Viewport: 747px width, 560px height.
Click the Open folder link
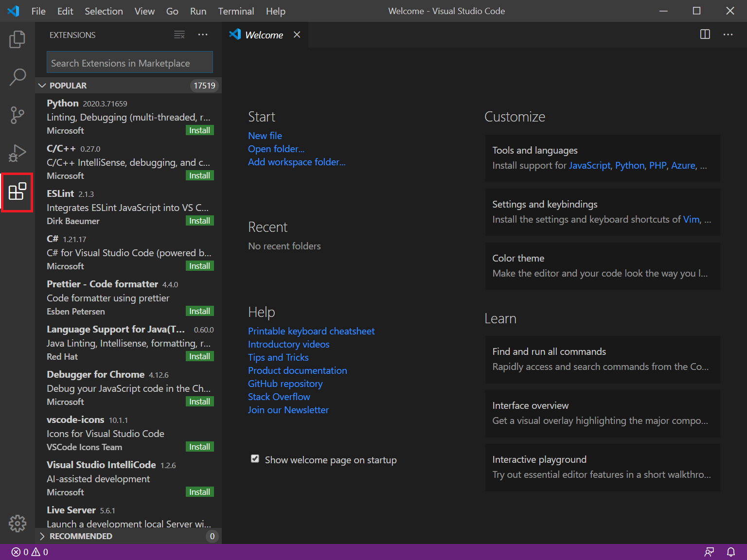pyautogui.click(x=276, y=149)
